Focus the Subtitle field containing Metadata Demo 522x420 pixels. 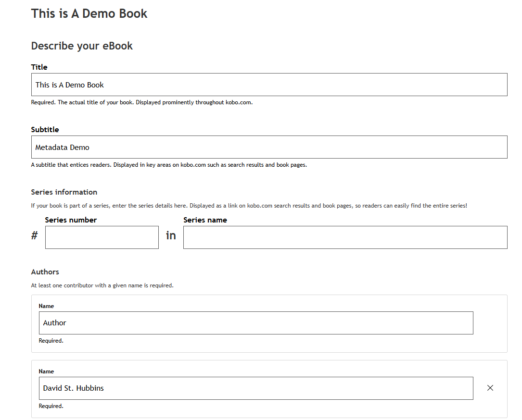[x=269, y=147]
